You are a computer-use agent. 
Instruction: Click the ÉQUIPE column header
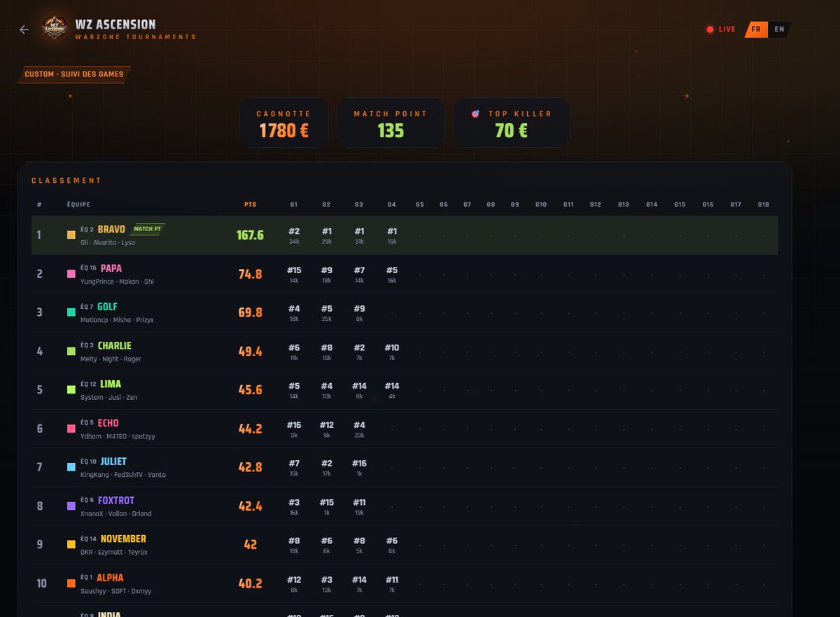[78, 204]
